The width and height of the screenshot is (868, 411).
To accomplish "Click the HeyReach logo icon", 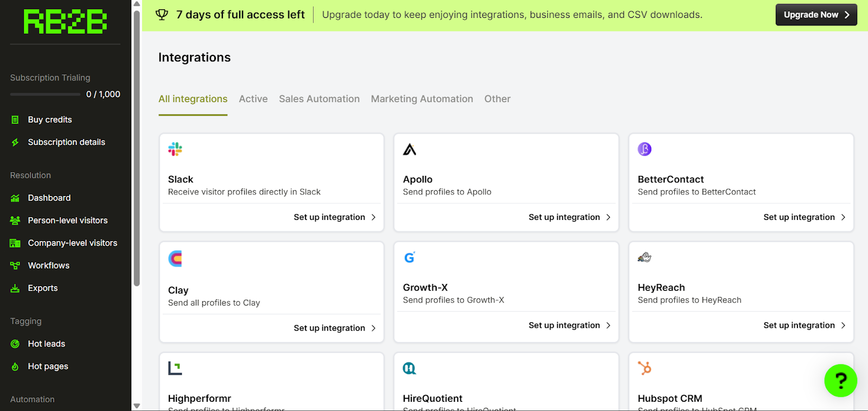I will click(x=644, y=257).
